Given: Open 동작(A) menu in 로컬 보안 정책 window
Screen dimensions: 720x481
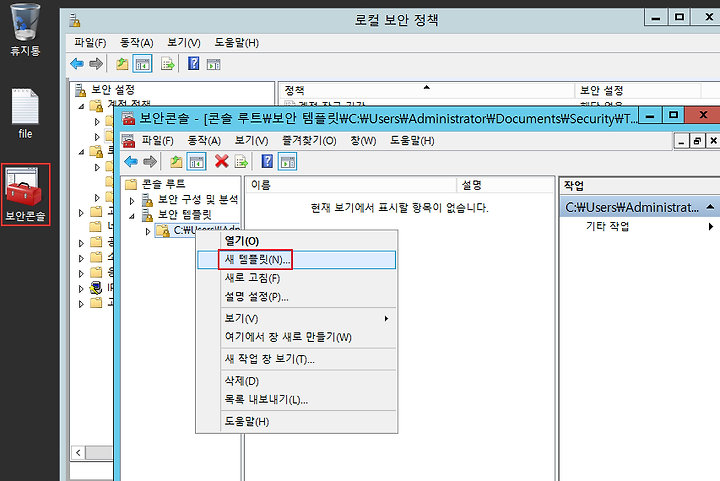Looking at the screenshot, I should (136, 43).
